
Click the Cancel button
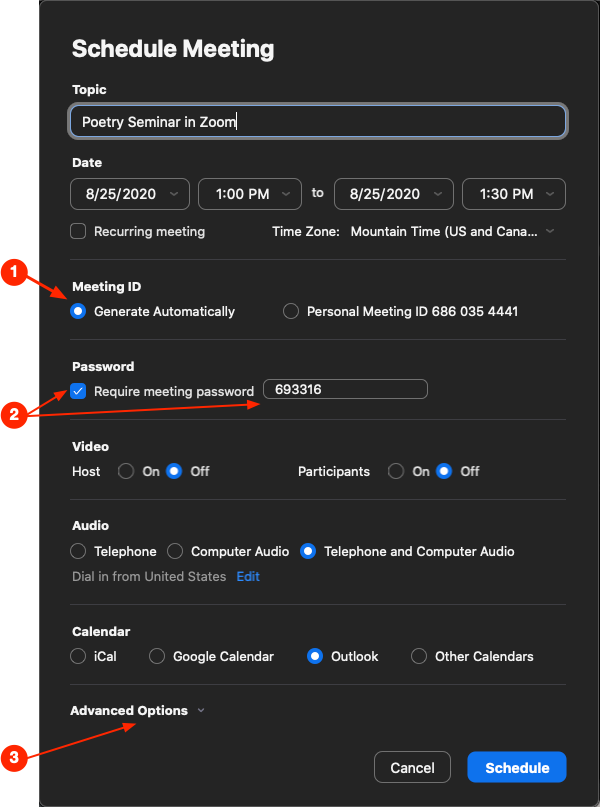pos(412,768)
